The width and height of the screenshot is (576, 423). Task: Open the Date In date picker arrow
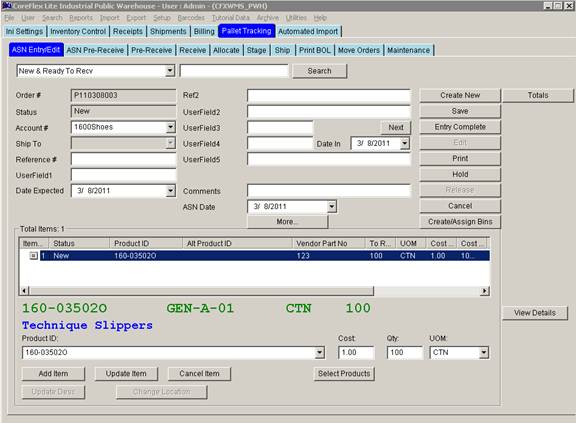tap(404, 143)
